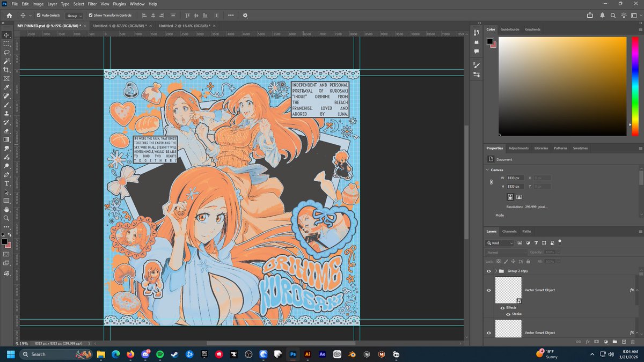Click the link layers icon
This screenshot has height=362, width=644.
coord(578,342)
